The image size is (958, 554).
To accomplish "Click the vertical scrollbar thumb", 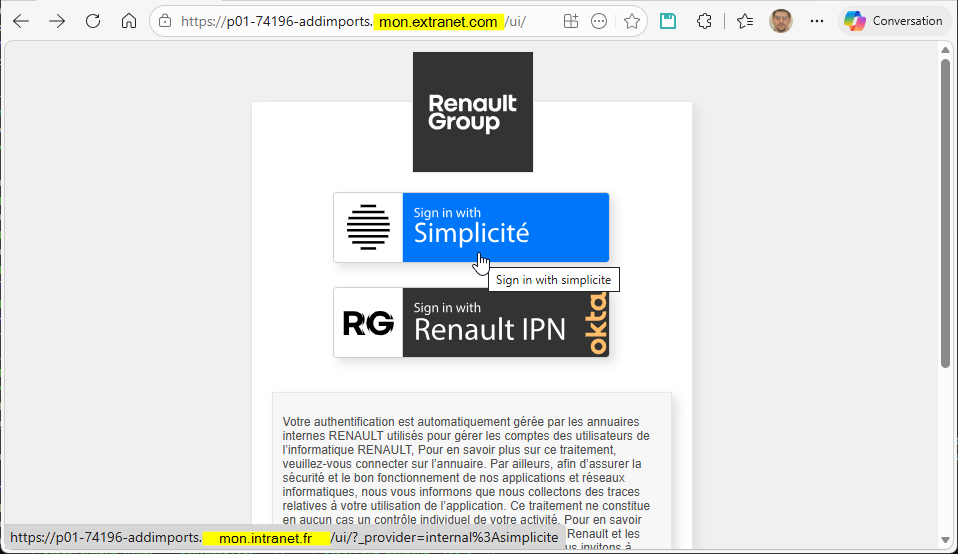I will (945, 214).
